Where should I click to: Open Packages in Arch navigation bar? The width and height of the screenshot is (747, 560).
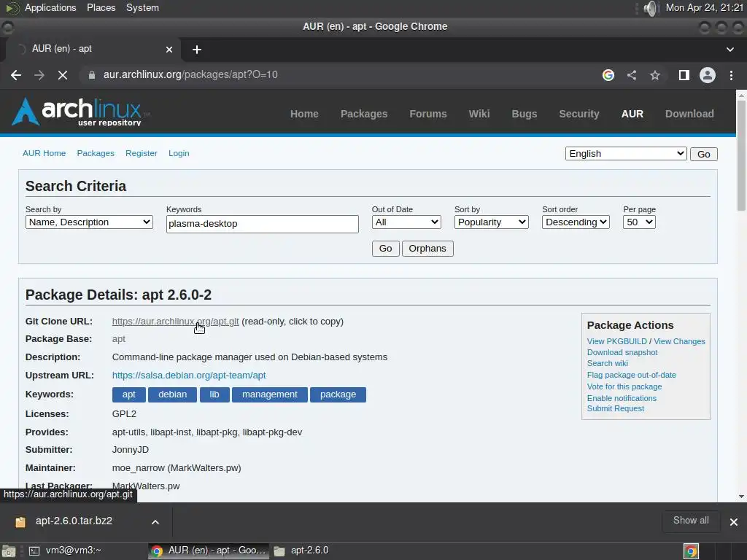364,114
